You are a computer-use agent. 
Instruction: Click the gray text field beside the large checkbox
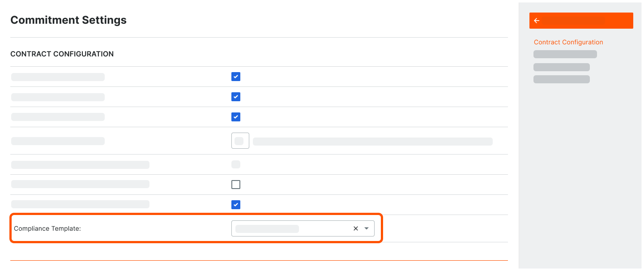tap(373, 141)
